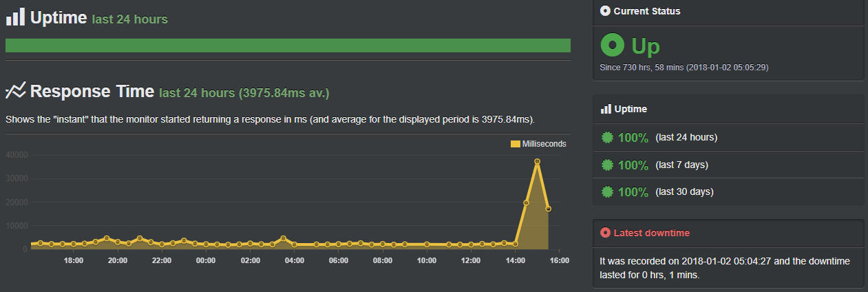Click the bar chart icon beside the main Uptime heading
The image size is (868, 292).
click(x=15, y=17)
